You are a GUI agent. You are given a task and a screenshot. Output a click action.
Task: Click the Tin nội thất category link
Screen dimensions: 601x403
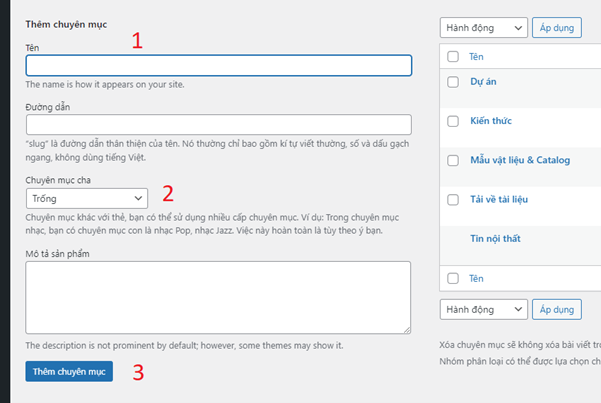(497, 238)
